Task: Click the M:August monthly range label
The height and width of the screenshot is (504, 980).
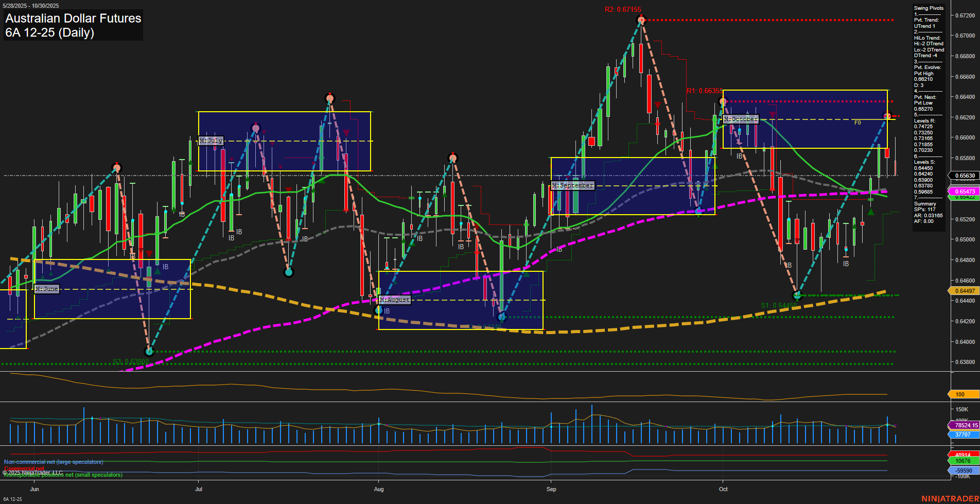Action: (395, 300)
